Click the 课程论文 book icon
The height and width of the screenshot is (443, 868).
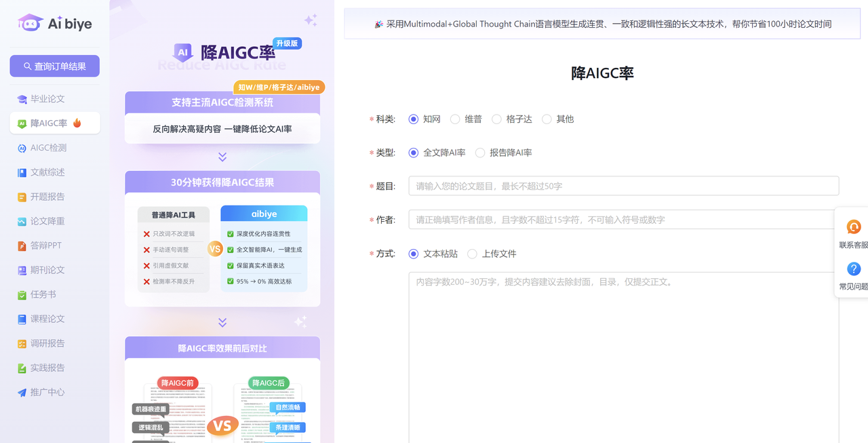click(x=22, y=319)
